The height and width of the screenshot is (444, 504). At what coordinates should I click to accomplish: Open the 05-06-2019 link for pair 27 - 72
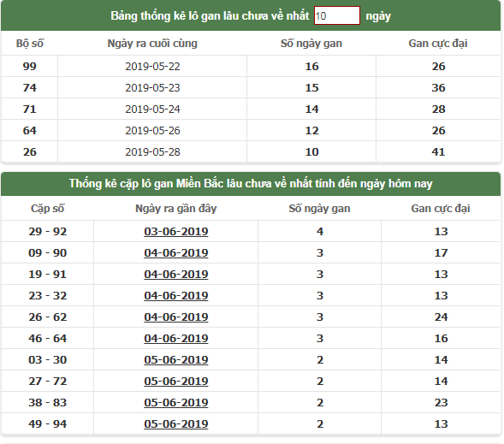(x=175, y=381)
